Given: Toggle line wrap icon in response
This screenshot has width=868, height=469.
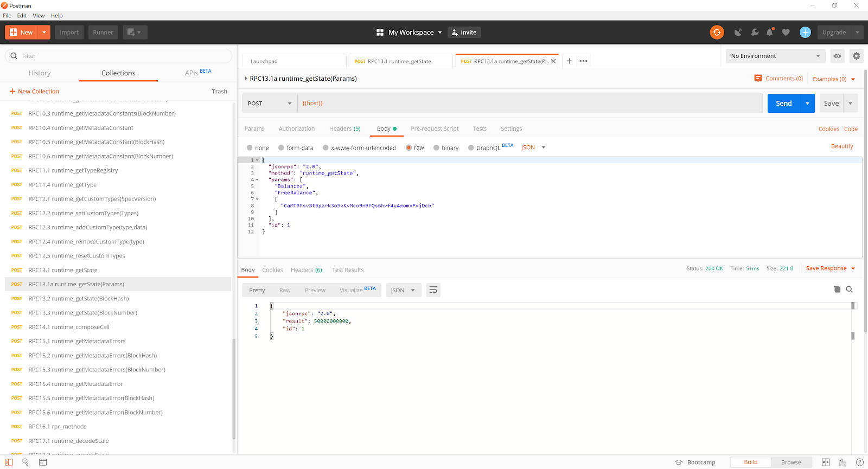Looking at the screenshot, I should [433, 290].
